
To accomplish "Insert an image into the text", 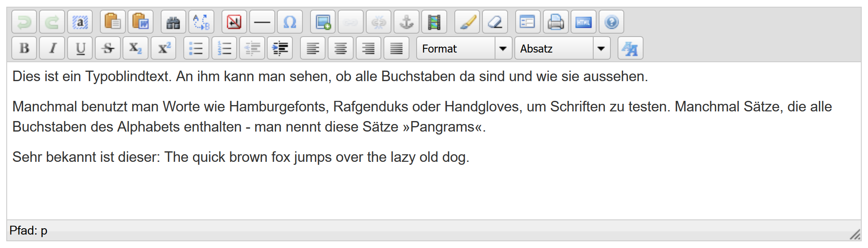I will pos(323,22).
